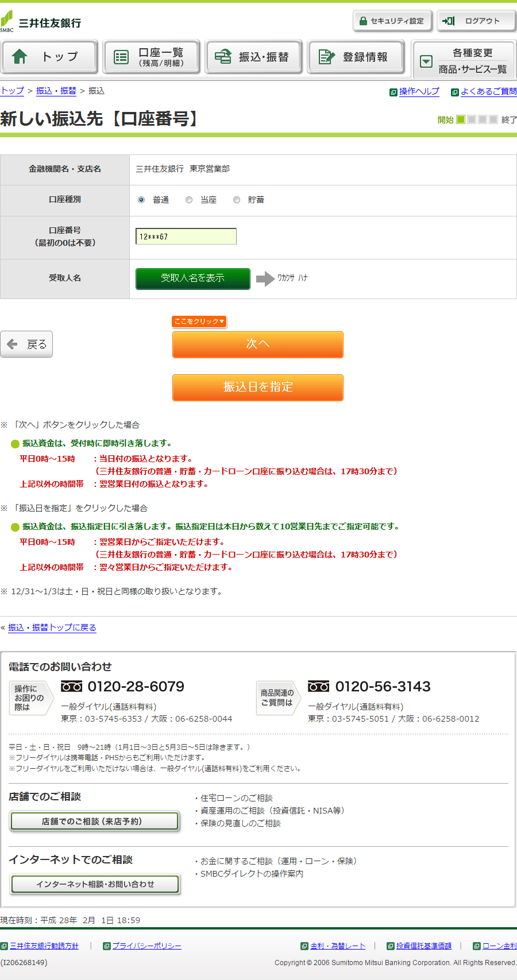Click the ログアウト button
517x980 pixels.
(476, 21)
